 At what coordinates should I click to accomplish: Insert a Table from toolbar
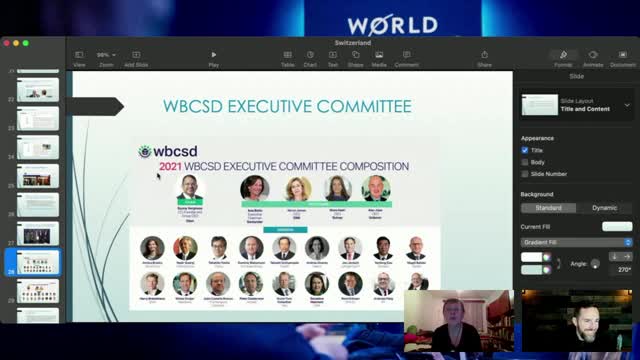(x=287, y=55)
